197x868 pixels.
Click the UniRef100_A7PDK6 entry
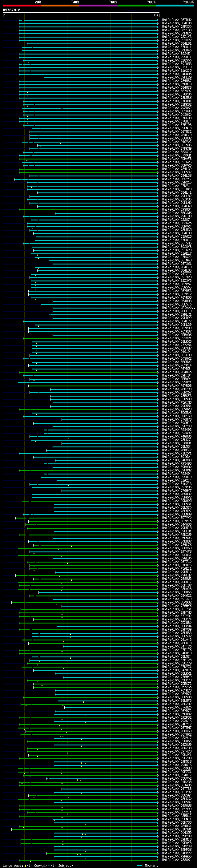click(x=177, y=565)
